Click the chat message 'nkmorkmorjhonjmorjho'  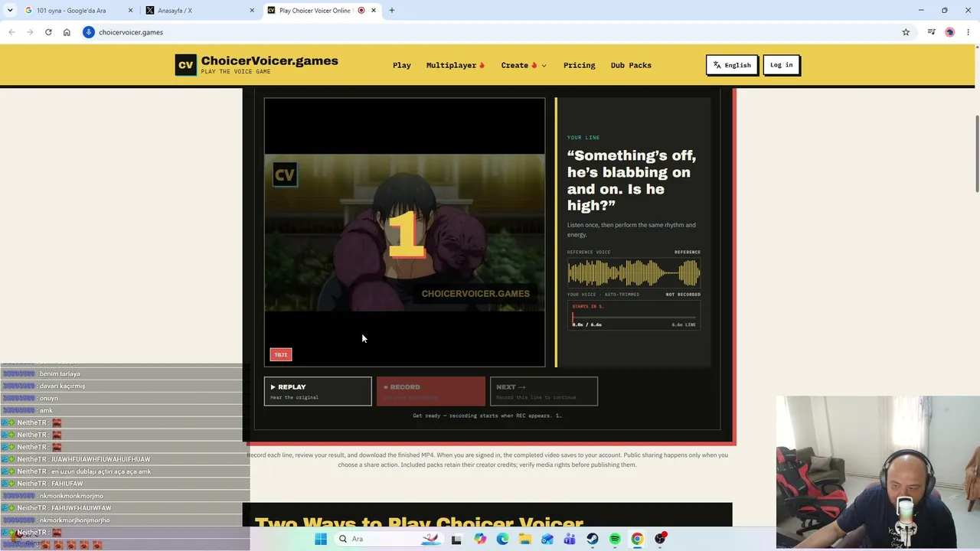point(75,520)
